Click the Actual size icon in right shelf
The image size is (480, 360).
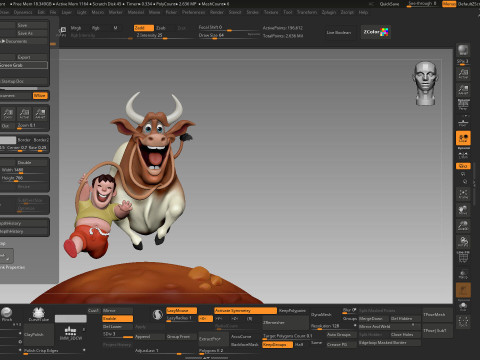tap(463, 74)
